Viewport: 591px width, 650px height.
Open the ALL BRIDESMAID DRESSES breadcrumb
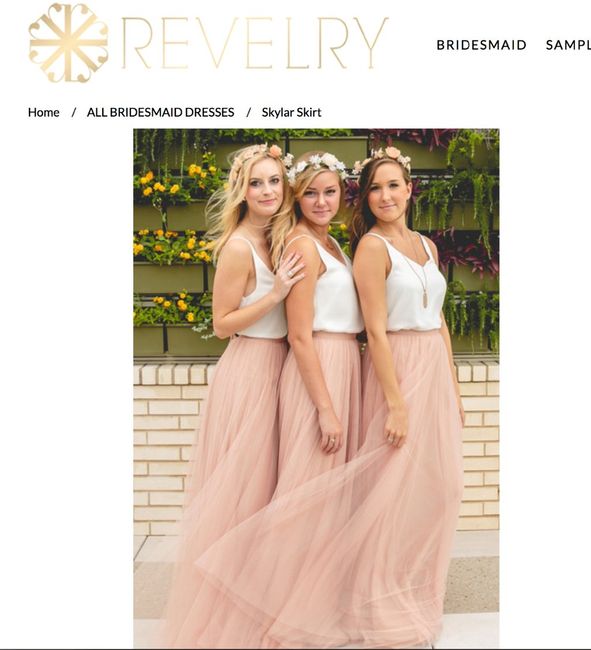tap(160, 112)
